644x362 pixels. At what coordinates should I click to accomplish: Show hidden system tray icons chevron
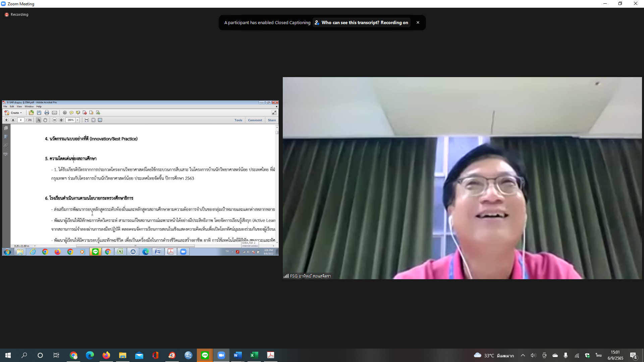click(523, 355)
